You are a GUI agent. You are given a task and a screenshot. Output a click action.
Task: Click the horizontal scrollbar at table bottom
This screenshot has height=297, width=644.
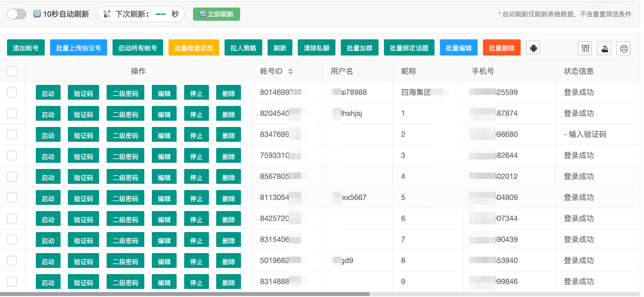[x=185, y=294]
